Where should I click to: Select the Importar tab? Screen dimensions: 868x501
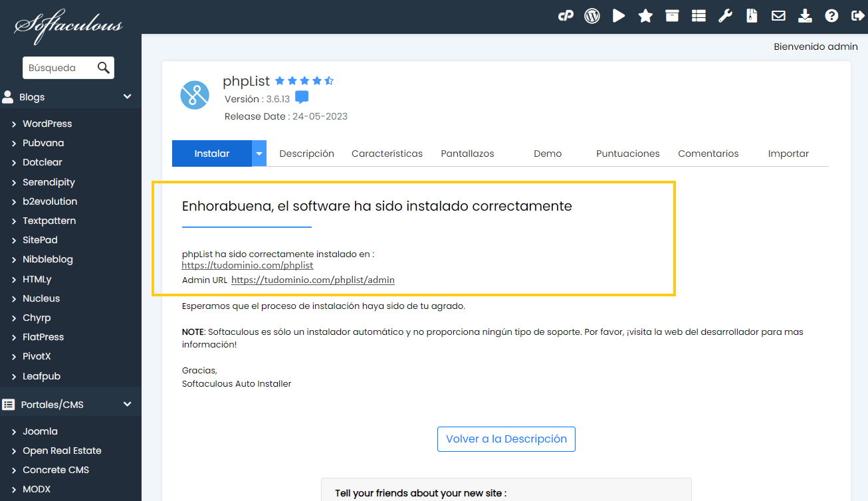(788, 153)
